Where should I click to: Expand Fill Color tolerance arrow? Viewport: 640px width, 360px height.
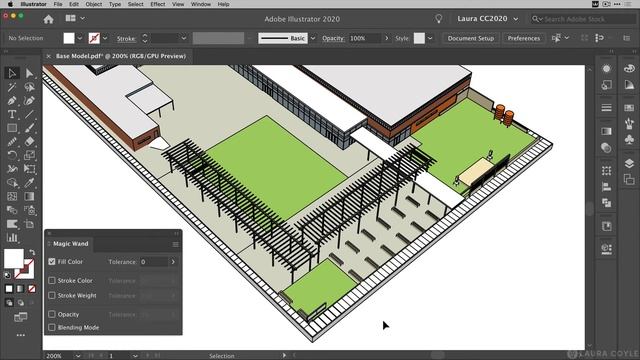point(173,262)
